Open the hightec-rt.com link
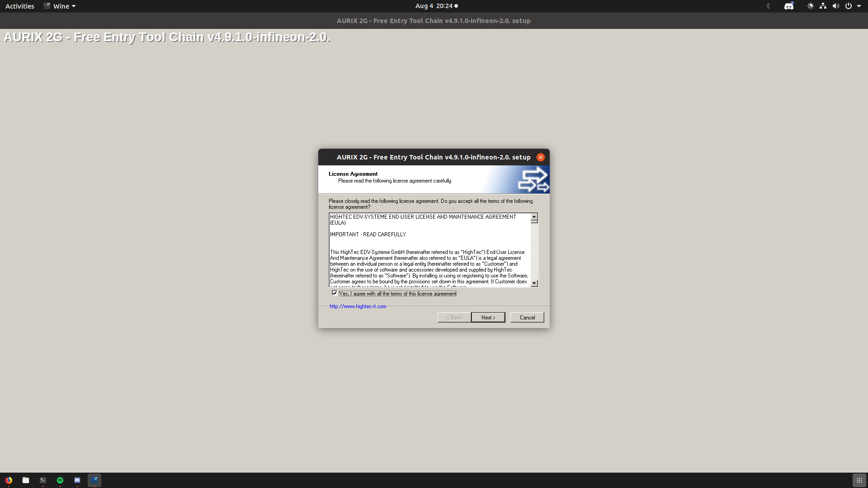Viewport: 868px width, 488px height. pyautogui.click(x=358, y=306)
